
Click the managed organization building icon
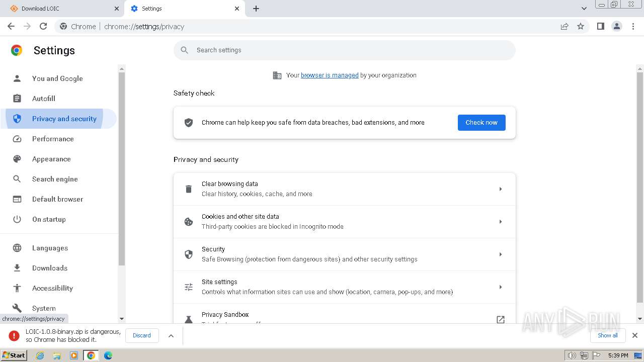pyautogui.click(x=277, y=75)
